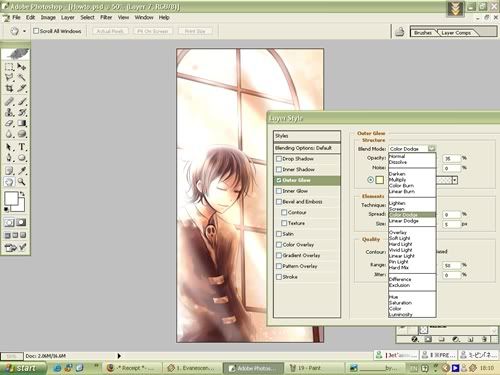Open status bar info arrow
This screenshot has height=375, width=500.
pyautogui.click(x=119, y=356)
